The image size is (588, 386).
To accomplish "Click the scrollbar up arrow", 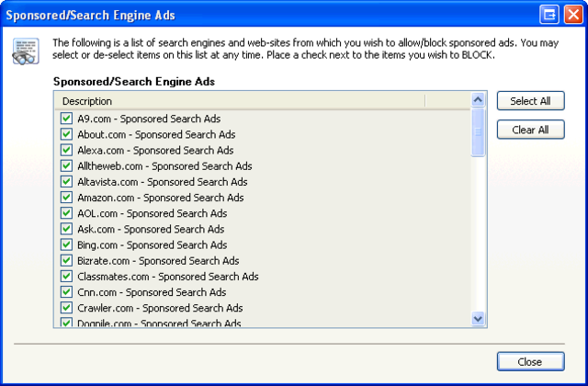I will pos(478,100).
